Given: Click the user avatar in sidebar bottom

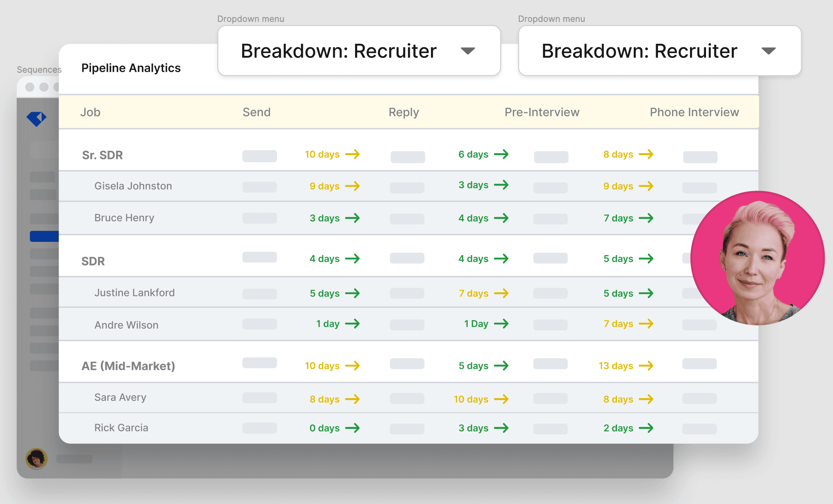Looking at the screenshot, I should pyautogui.click(x=36, y=458).
